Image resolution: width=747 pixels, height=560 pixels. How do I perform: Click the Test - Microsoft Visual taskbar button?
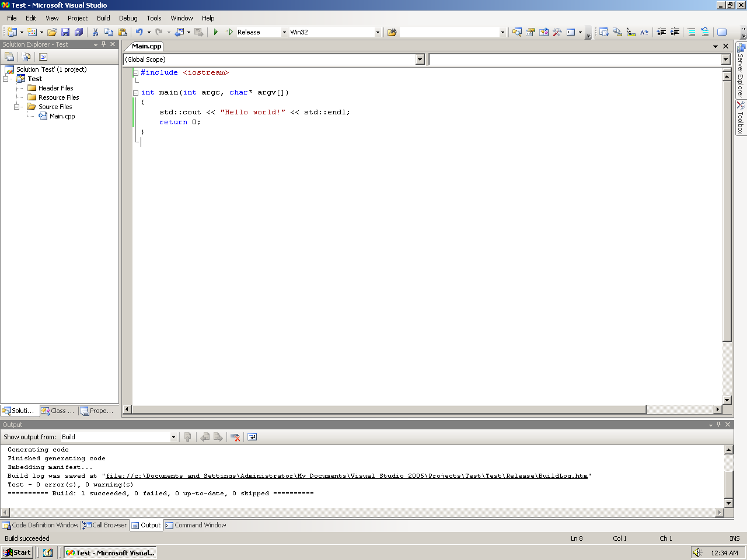click(110, 552)
